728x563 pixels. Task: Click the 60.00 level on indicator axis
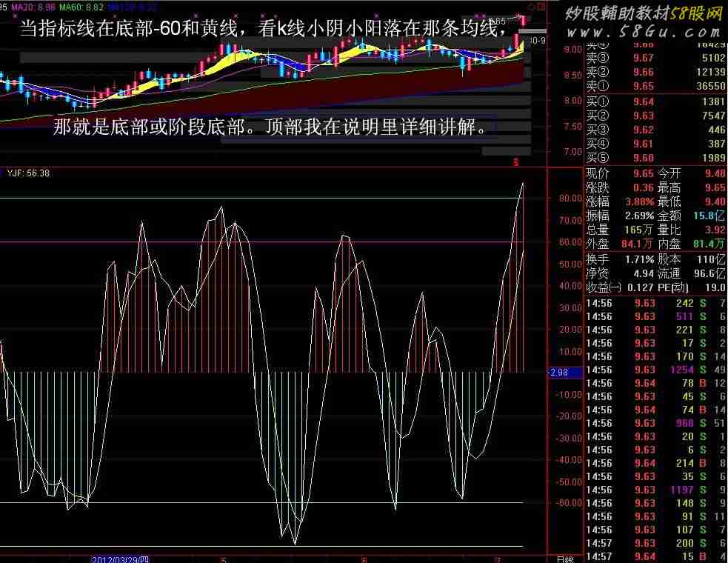pos(570,242)
